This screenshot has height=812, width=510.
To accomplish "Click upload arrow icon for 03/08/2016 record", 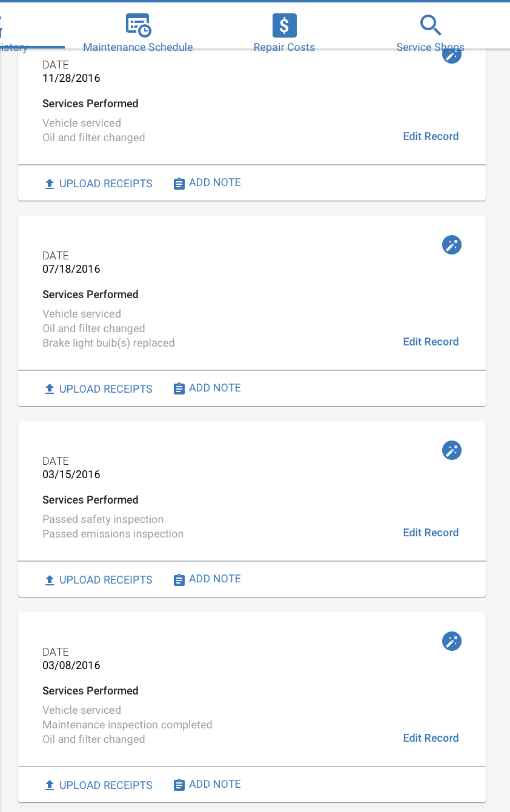I will click(x=50, y=785).
